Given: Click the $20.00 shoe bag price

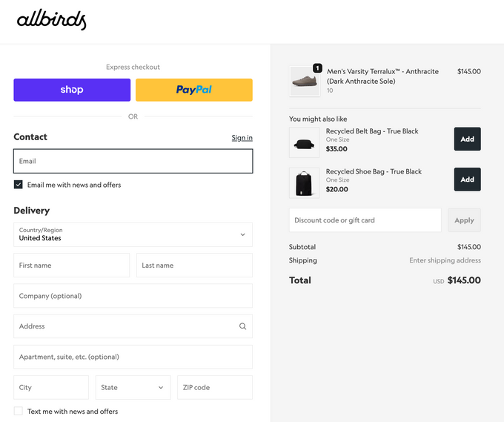Looking at the screenshot, I should [x=336, y=189].
